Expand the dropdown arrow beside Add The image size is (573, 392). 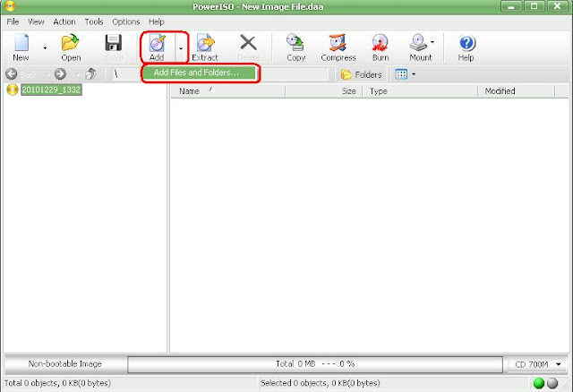181,47
